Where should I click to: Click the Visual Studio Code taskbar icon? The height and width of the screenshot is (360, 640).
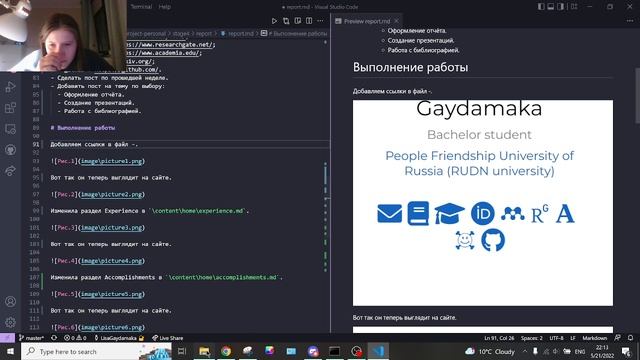378,351
